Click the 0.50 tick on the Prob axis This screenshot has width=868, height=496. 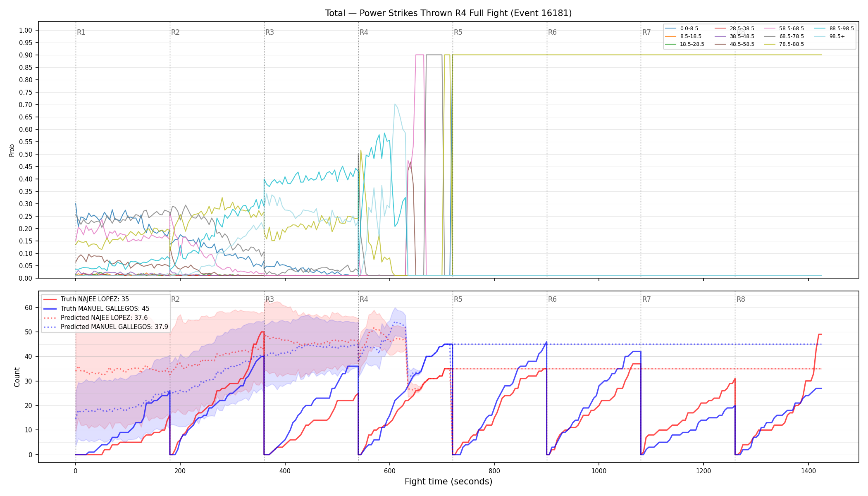pyautogui.click(x=26, y=154)
